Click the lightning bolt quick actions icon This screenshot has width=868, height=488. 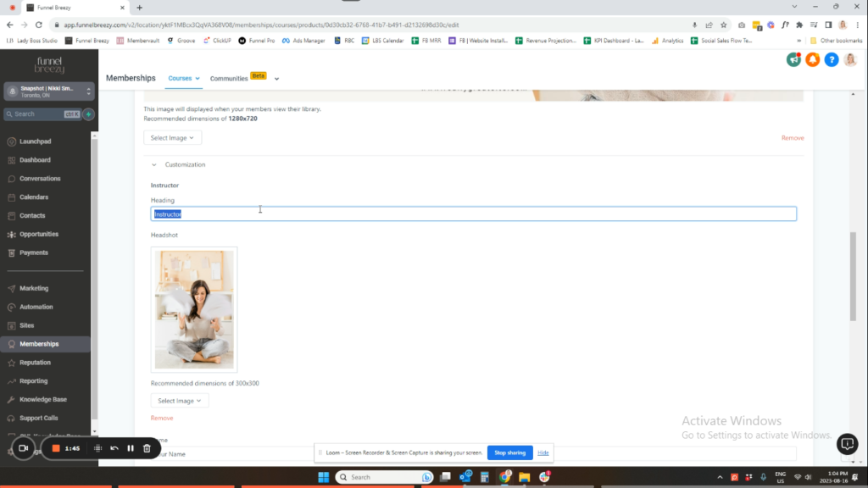click(88, 114)
